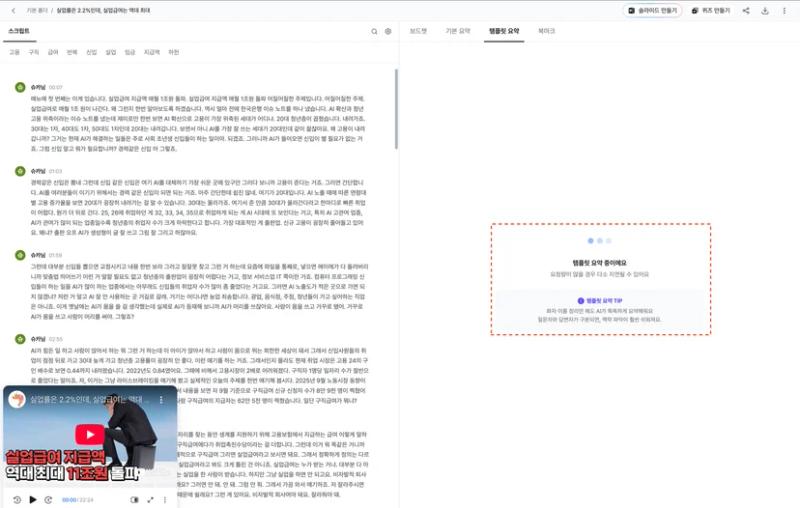800x508 pixels.
Task: Jump to the 00:07 timestamp
Action: 56,87
